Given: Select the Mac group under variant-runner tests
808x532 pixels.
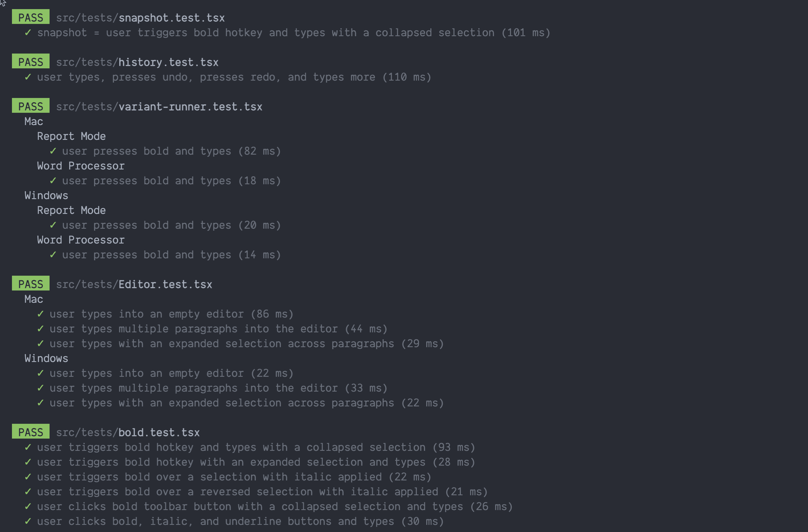Looking at the screenshot, I should 34,122.
